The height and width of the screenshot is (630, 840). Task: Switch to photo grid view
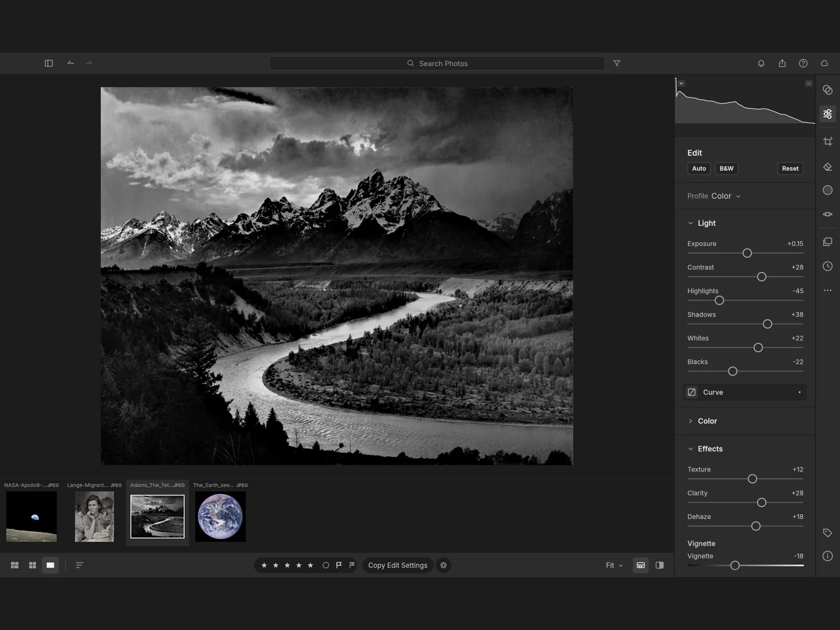[x=15, y=565]
